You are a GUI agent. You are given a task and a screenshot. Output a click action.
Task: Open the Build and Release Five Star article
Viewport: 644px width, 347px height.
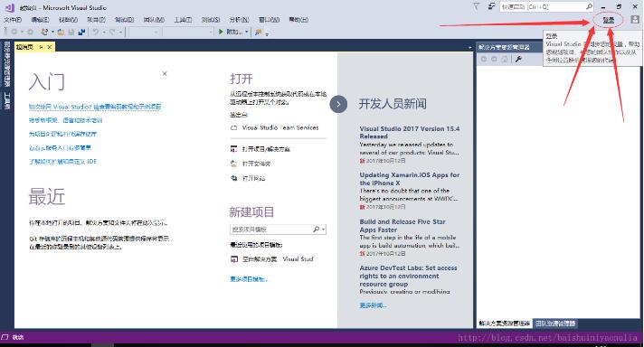coord(402,226)
